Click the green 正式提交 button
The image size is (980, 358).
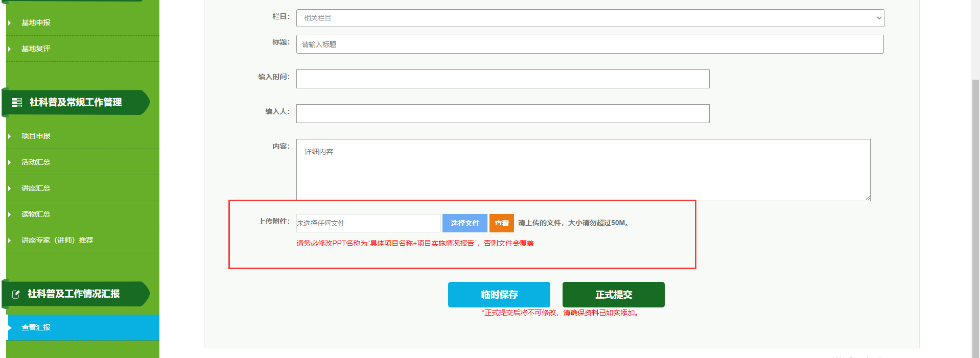pos(613,295)
